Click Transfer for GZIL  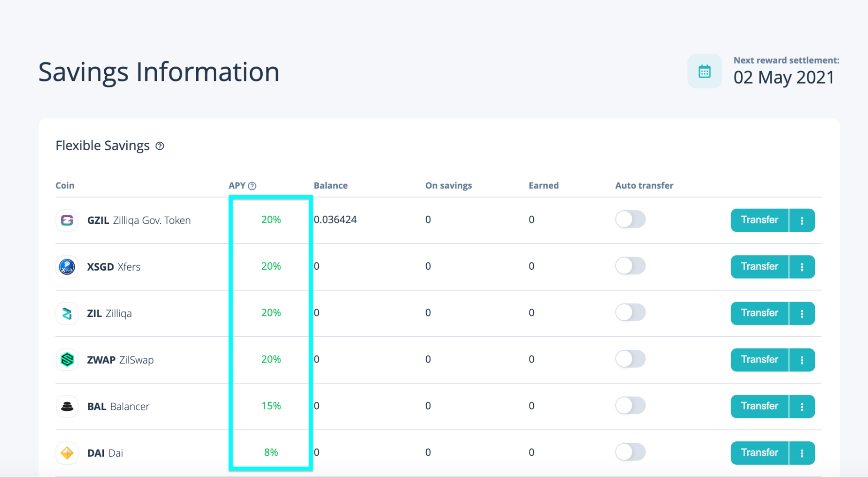click(759, 220)
